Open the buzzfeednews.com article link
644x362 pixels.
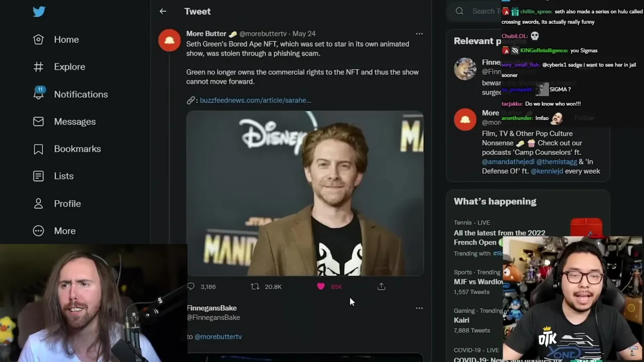click(255, 100)
